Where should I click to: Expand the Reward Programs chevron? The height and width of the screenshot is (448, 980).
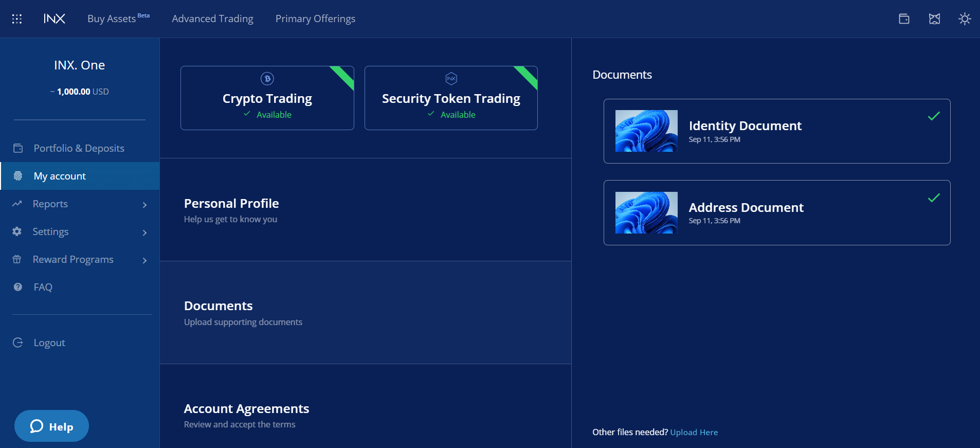pyautogui.click(x=145, y=260)
